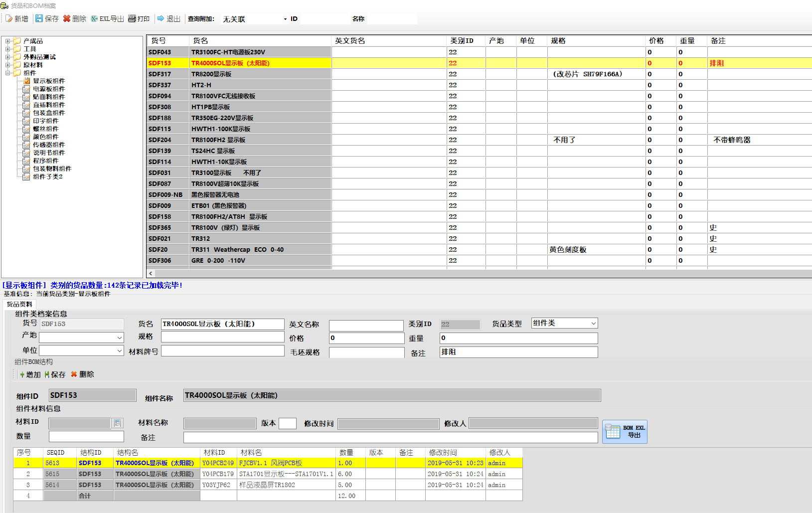Click the 修改时间 column header in BOM table

456,452
